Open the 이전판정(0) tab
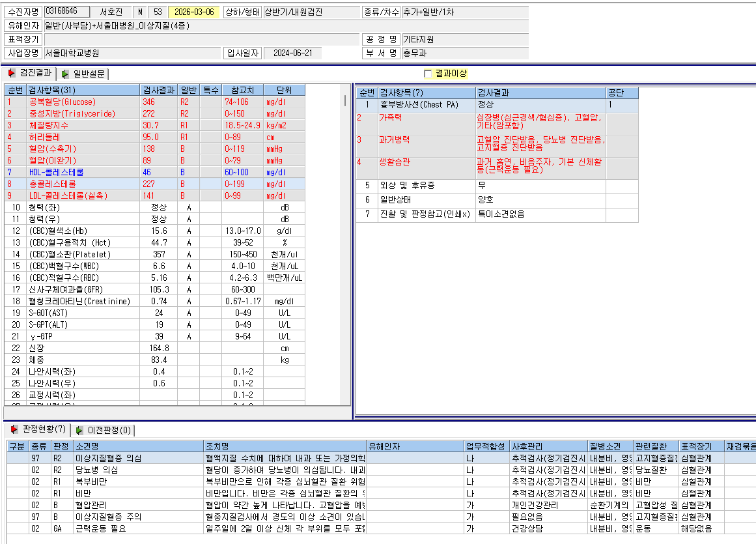 click(x=103, y=430)
